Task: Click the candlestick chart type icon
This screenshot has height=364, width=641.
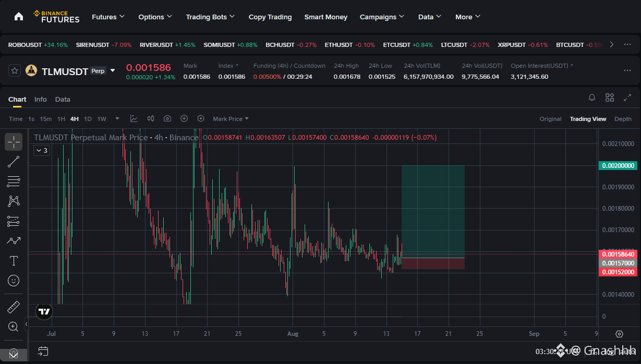Action: tap(151, 118)
